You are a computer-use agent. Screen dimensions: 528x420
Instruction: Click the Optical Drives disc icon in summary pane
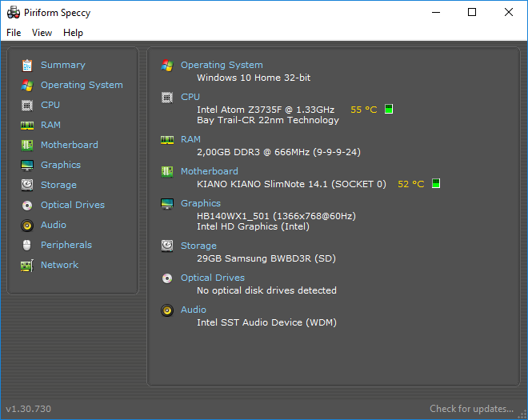click(167, 278)
